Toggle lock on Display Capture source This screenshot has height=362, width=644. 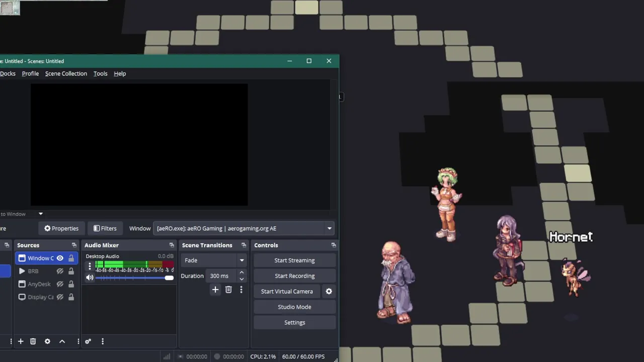71,297
